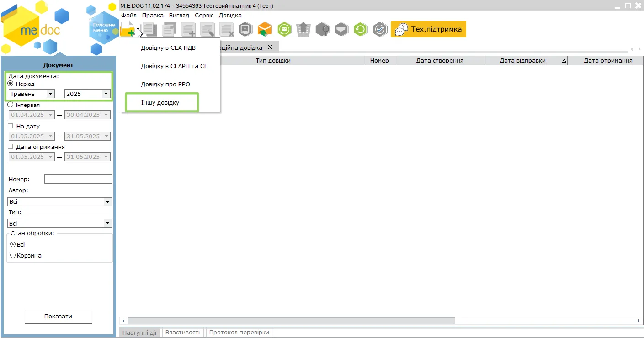Click the add row document icon

(x=188, y=30)
